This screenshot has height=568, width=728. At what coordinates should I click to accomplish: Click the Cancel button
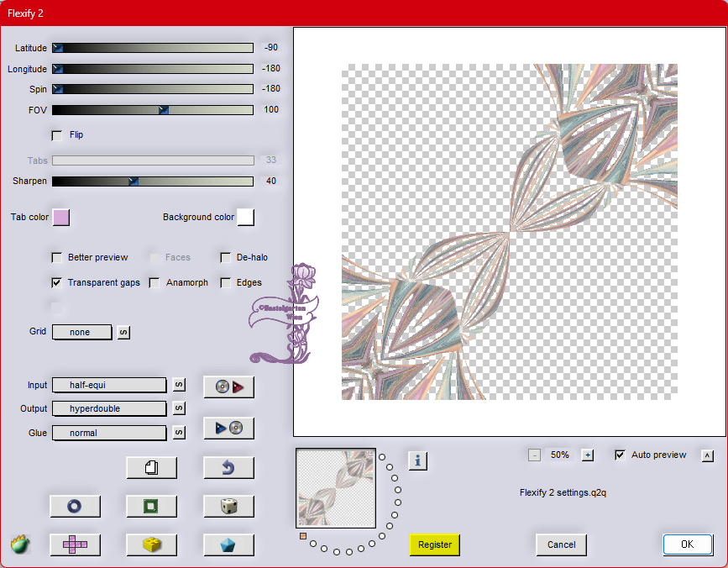[x=561, y=544]
